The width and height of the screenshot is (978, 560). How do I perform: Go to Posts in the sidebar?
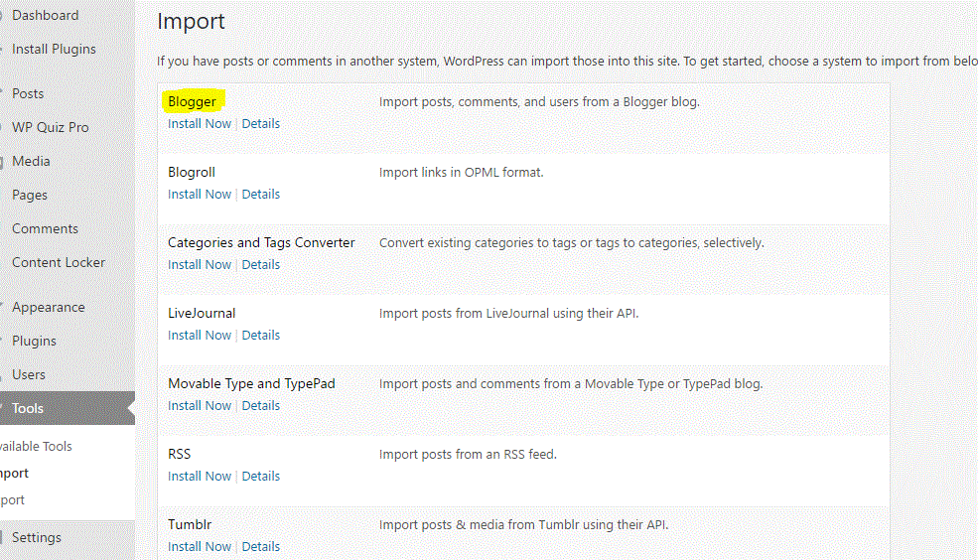click(28, 93)
